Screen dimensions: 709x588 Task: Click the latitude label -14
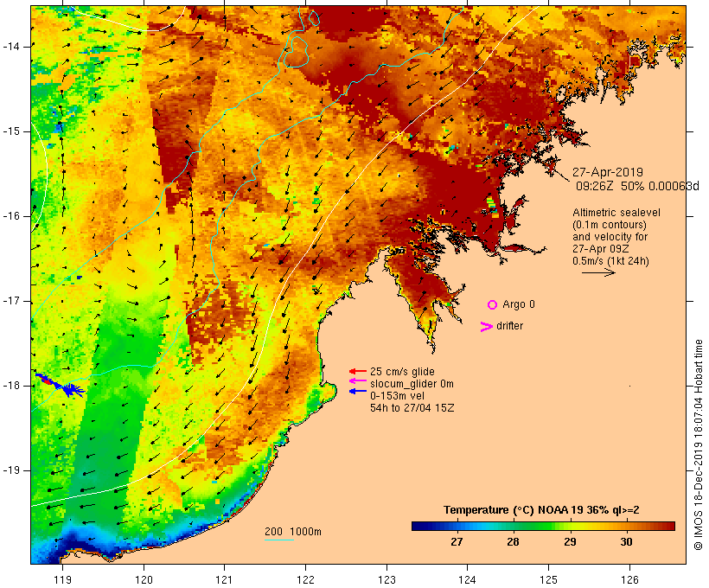tap(11, 47)
